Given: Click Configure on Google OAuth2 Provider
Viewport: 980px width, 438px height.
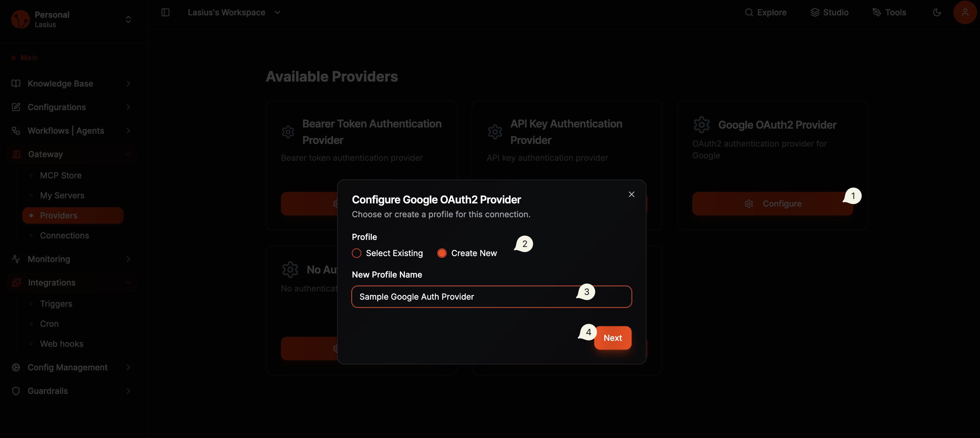Looking at the screenshot, I should point(773,203).
